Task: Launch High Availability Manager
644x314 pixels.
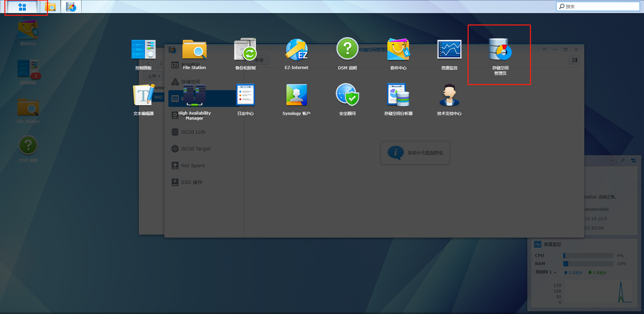Action: [x=195, y=102]
